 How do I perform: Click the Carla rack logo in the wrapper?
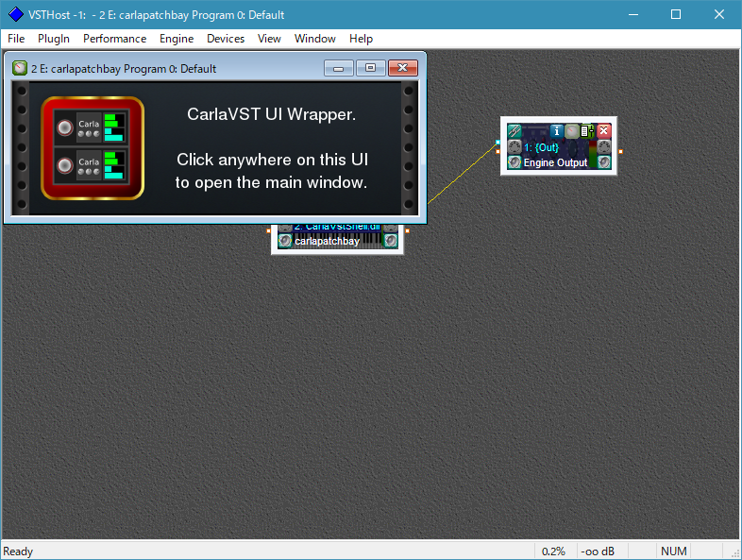coord(93,148)
